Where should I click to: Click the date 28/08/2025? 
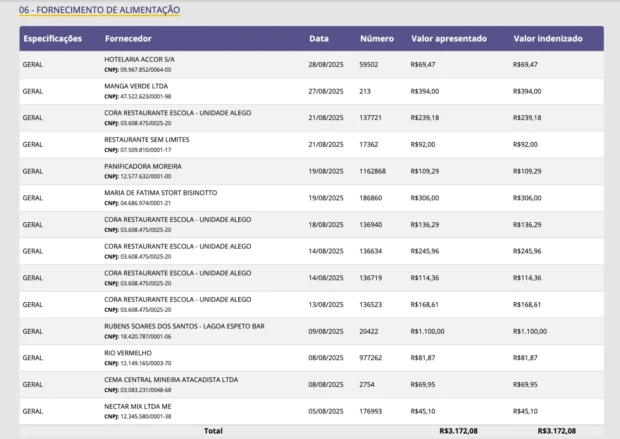coord(326,64)
